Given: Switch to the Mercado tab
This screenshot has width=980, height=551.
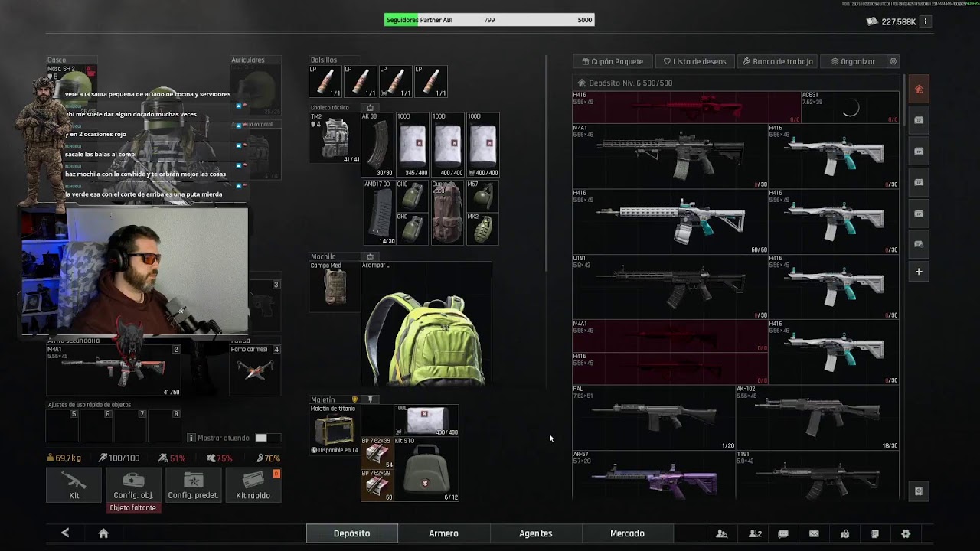Looking at the screenshot, I should [627, 533].
